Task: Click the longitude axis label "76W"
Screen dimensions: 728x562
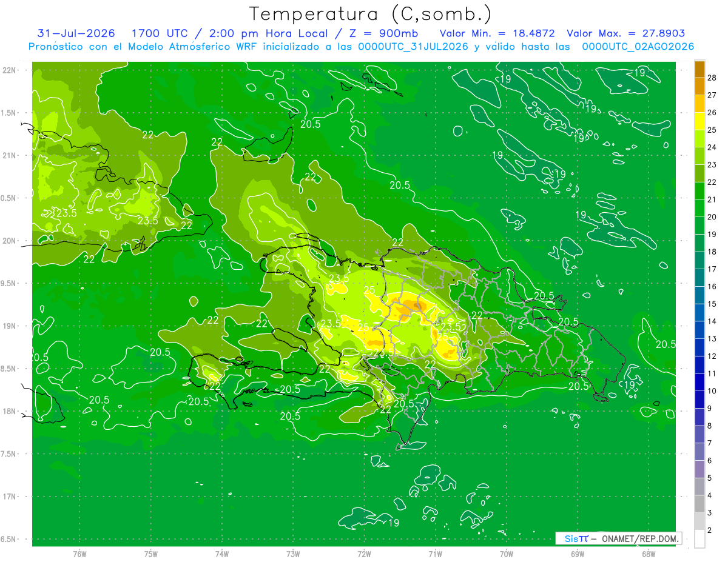Action: point(79,554)
